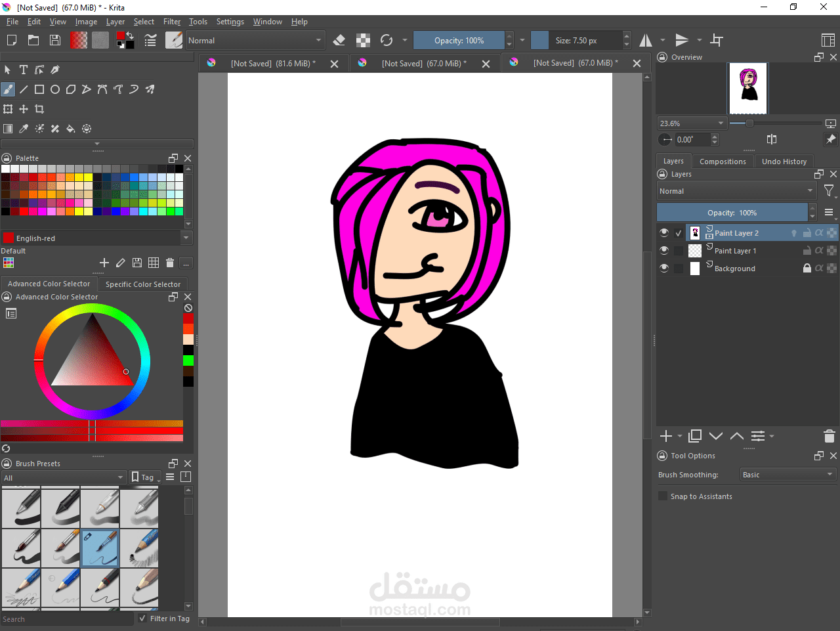Hide the Background layer
Image resolution: width=840 pixels, height=631 pixels.
[664, 269]
